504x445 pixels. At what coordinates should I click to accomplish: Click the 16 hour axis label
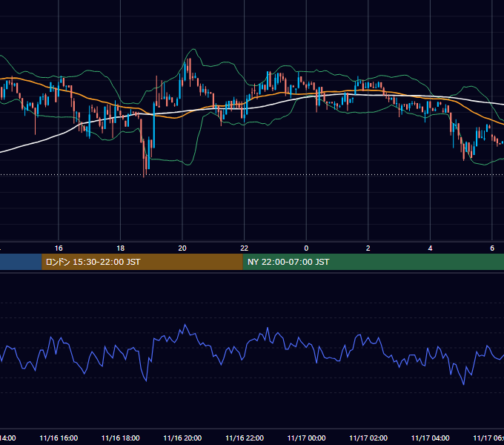click(x=59, y=248)
